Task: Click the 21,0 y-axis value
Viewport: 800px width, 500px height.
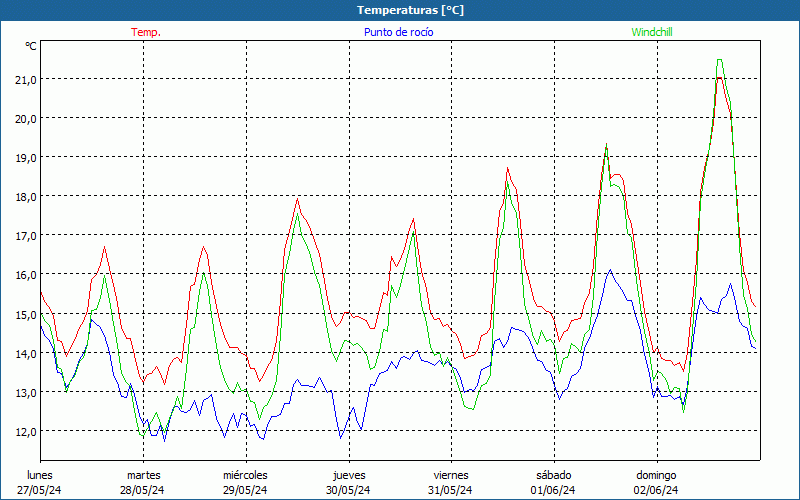Action: [26, 79]
